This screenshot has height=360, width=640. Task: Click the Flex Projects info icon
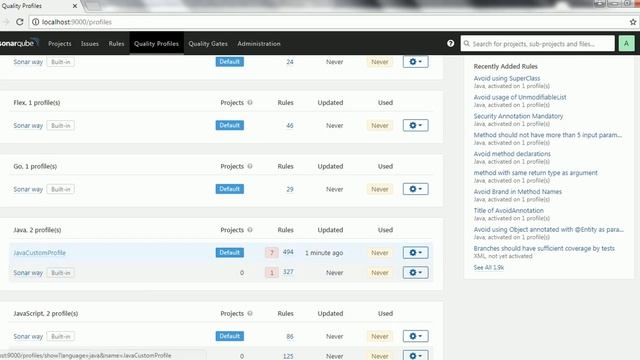point(250,102)
